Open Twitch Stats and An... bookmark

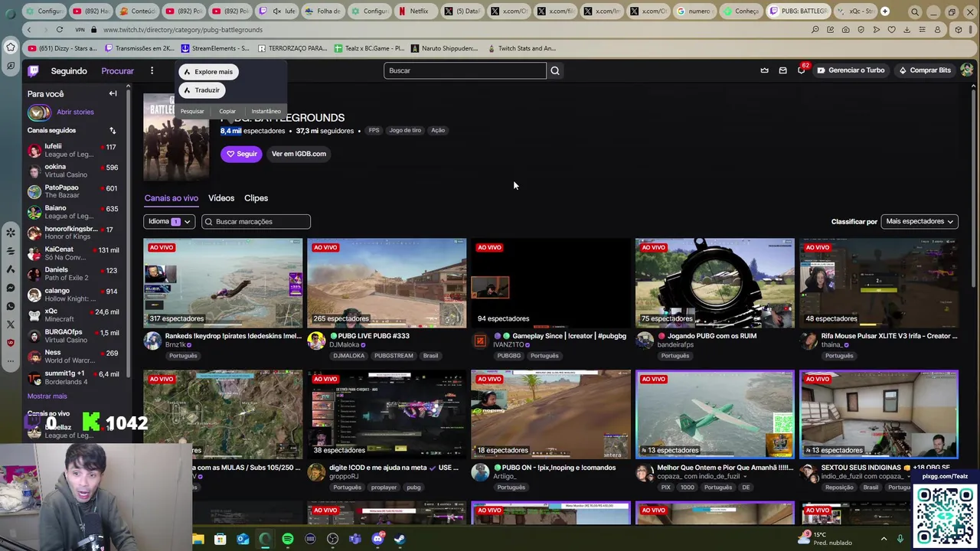click(521, 48)
